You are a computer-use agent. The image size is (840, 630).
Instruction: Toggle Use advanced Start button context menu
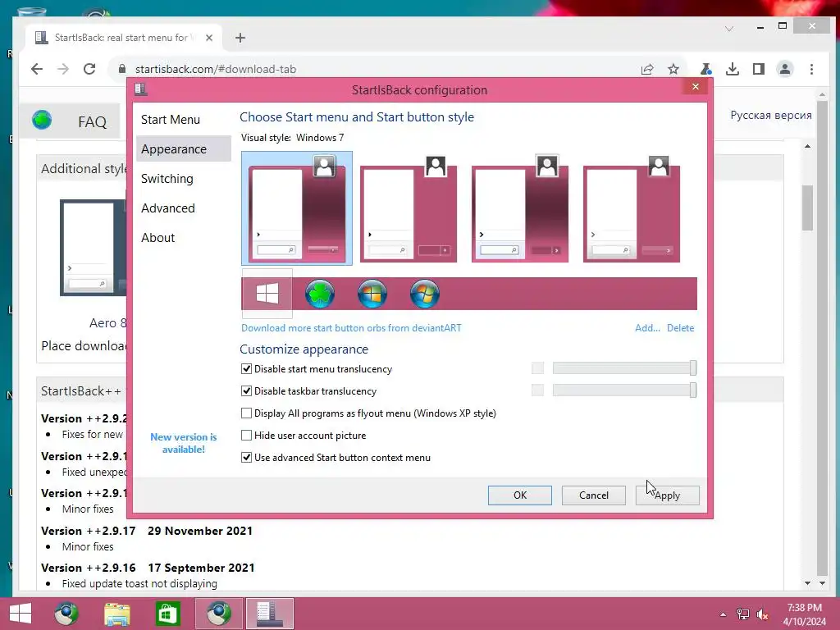(x=246, y=458)
